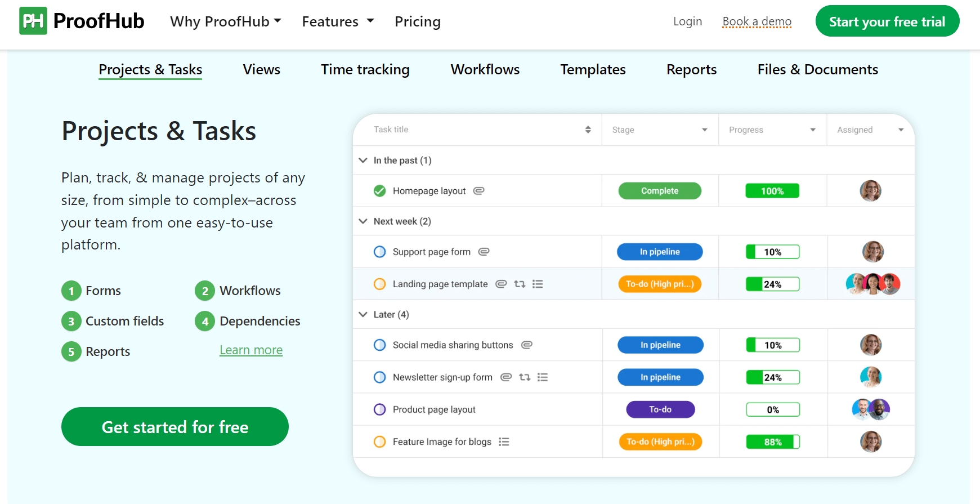
Task: Click comment icon on Newsletter sign-up form row
Action: 506,377
